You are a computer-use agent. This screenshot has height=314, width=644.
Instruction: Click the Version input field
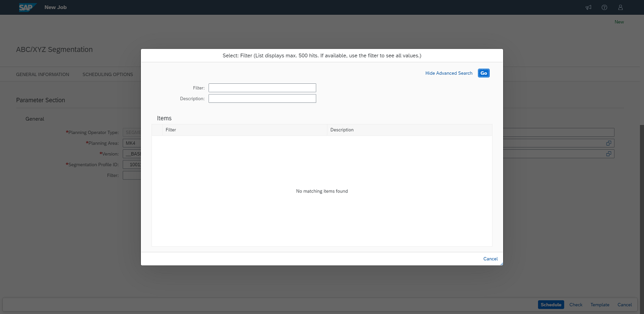132,154
